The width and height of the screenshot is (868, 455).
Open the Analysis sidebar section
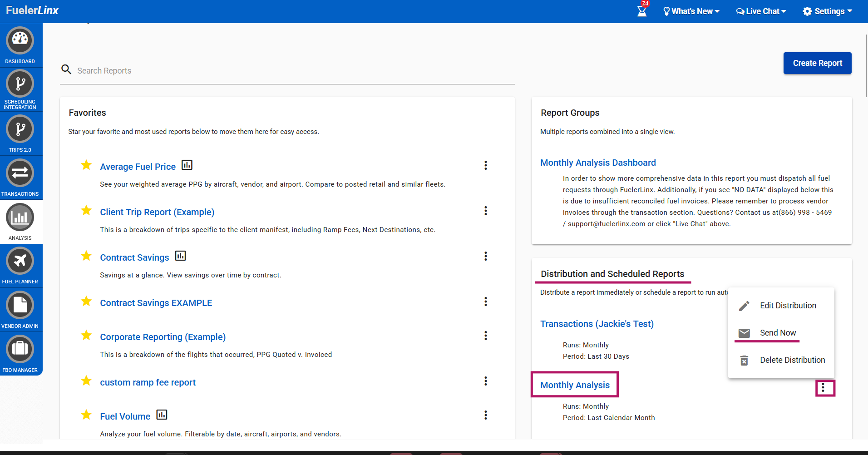coord(20,217)
